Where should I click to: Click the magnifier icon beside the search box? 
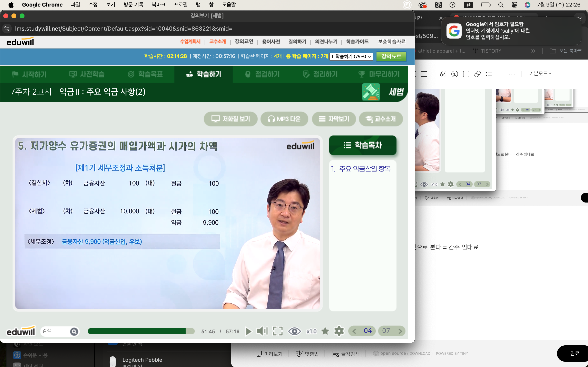coord(74,331)
